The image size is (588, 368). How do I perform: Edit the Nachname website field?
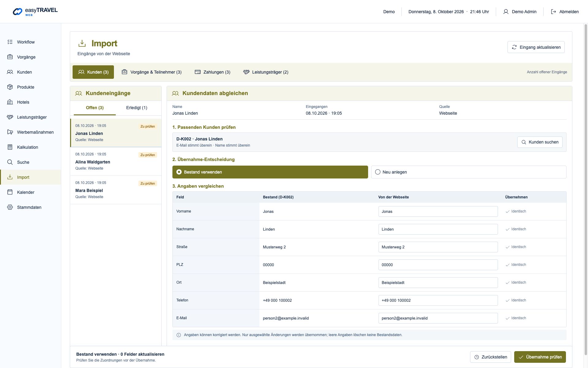coord(438,229)
